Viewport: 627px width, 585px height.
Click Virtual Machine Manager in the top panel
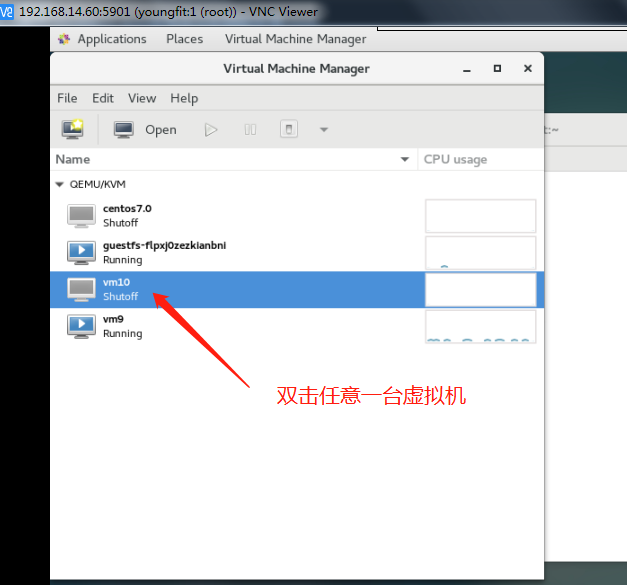(296, 39)
